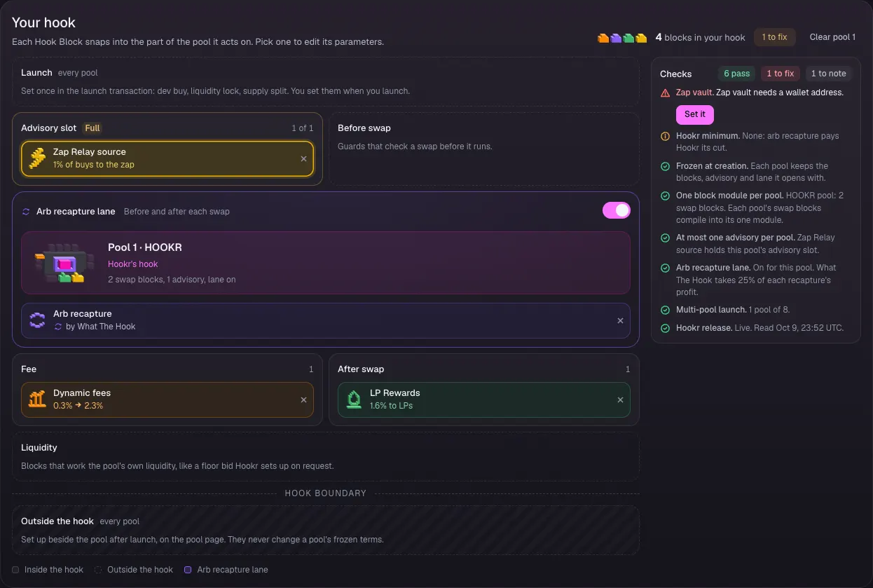Select the Dynamic fees block
This screenshot has height=588, width=873.
[x=167, y=399]
